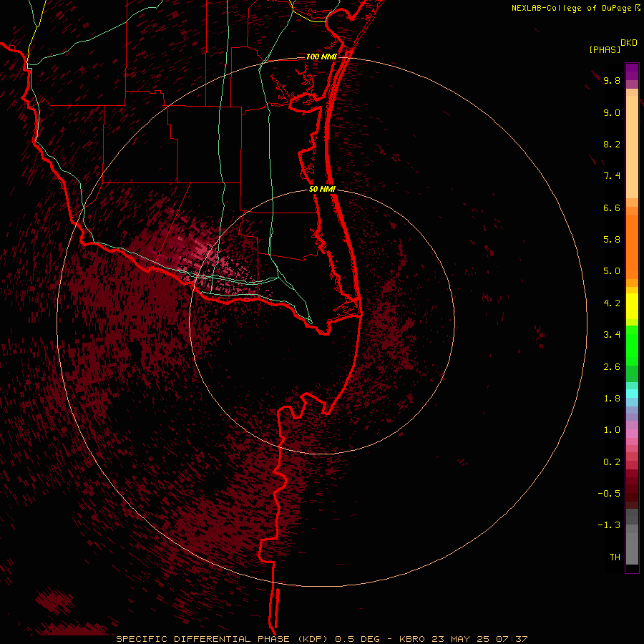The width and height of the screenshot is (644, 644).
Task: Click the 5.8 scale value
Action: coord(612,240)
